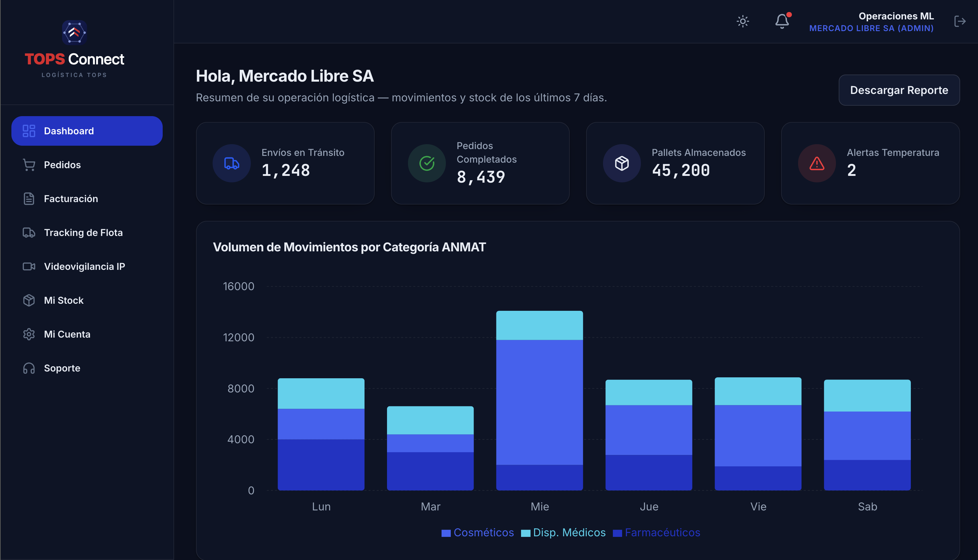Click the Facturación document icon
The image size is (978, 560).
(29, 198)
